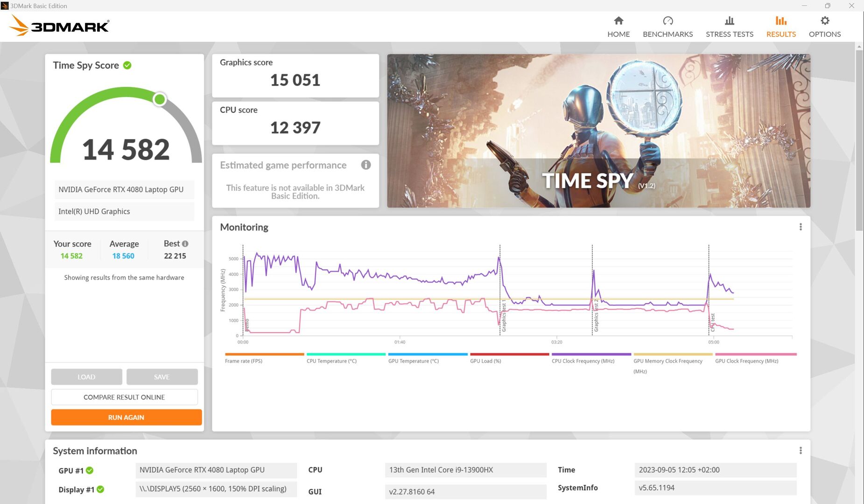Go to the STRESS TESTS tab

(x=730, y=27)
